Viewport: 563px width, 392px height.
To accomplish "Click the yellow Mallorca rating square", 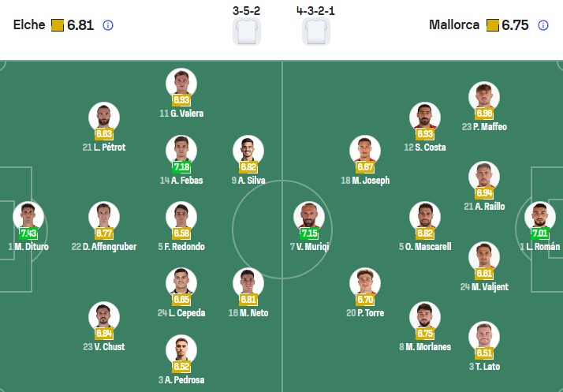I will pos(493,25).
